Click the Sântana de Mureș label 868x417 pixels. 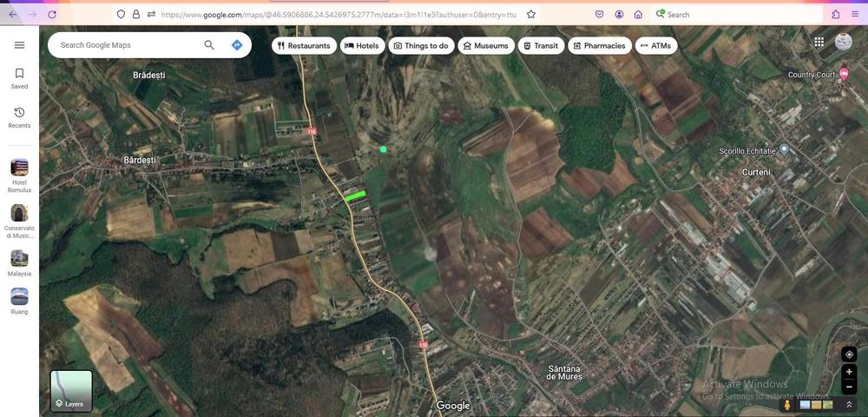[x=564, y=372]
